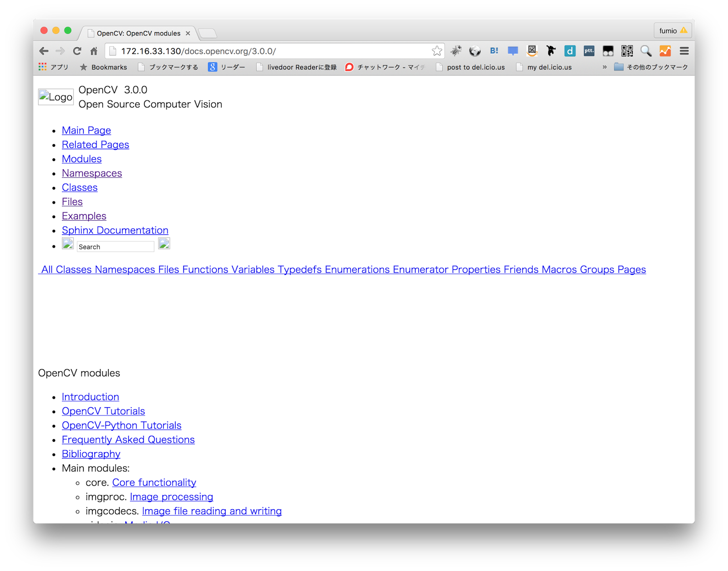The height and width of the screenshot is (571, 728).
Task: Open the Sphinx Documentation link
Action: pyautogui.click(x=115, y=230)
